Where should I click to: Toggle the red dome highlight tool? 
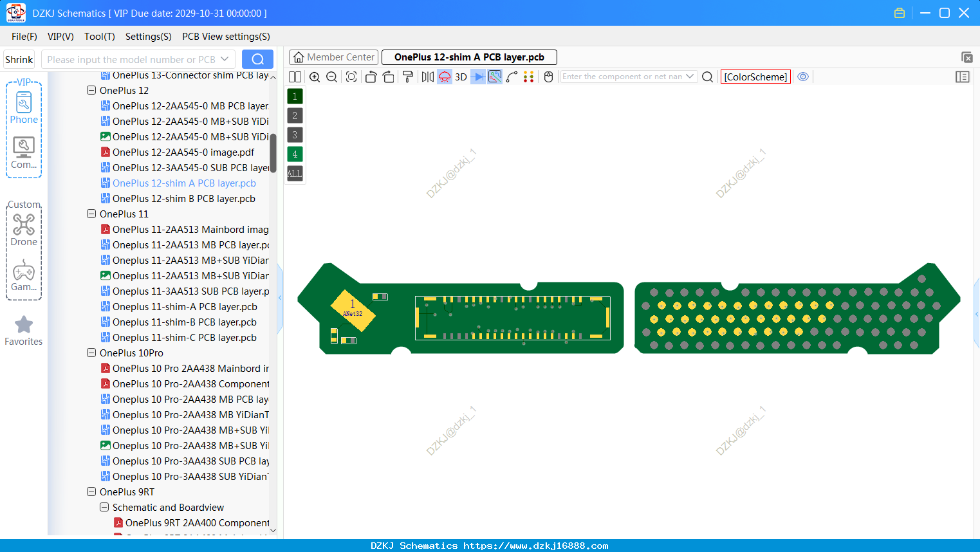(445, 77)
